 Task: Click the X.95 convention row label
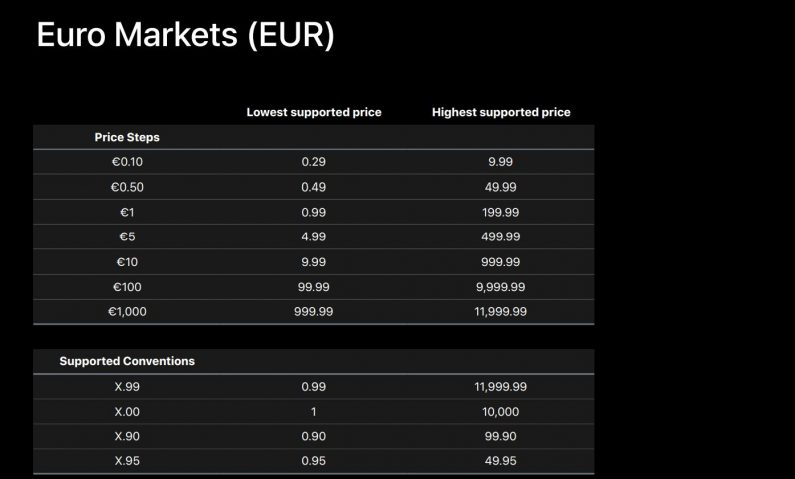pos(127,461)
